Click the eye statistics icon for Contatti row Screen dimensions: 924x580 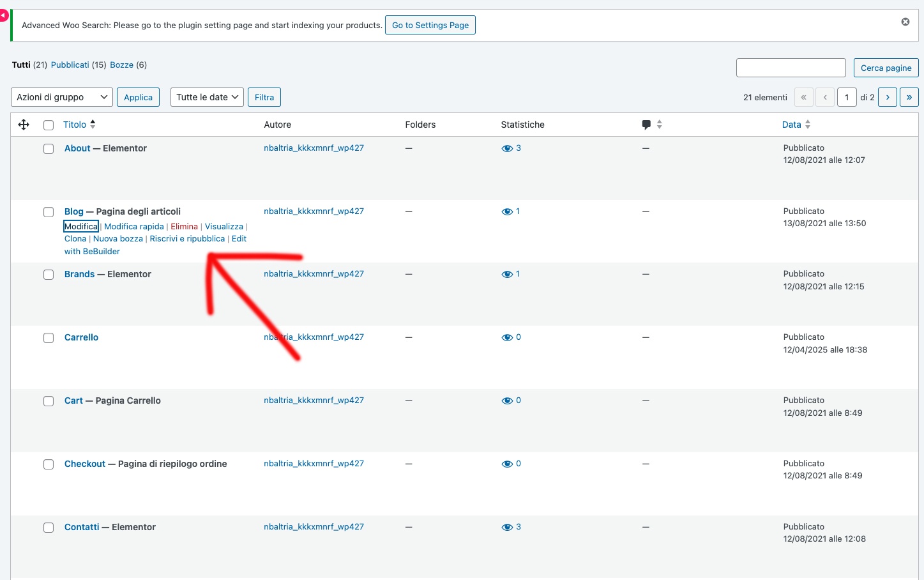pos(507,527)
